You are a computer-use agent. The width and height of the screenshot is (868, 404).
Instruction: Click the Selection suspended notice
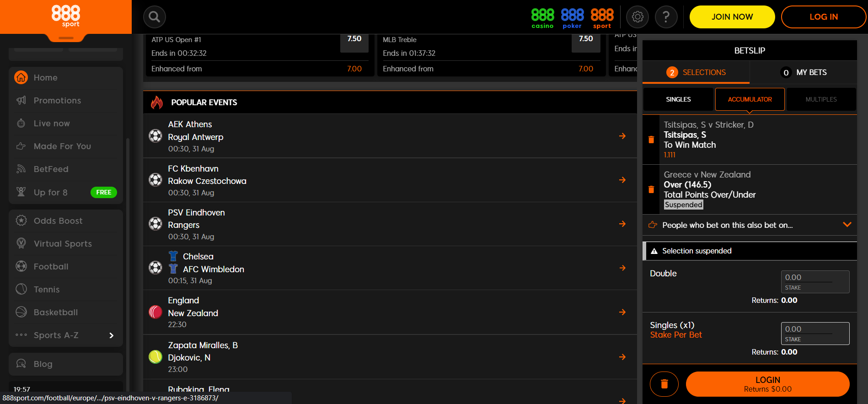(750, 251)
